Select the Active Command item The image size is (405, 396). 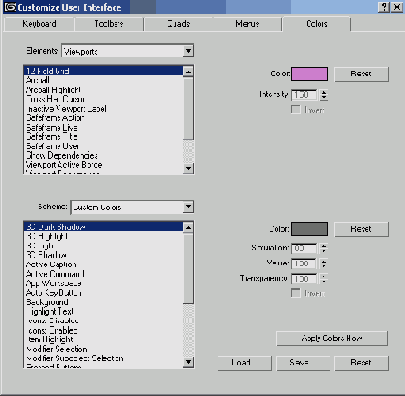pos(104,274)
